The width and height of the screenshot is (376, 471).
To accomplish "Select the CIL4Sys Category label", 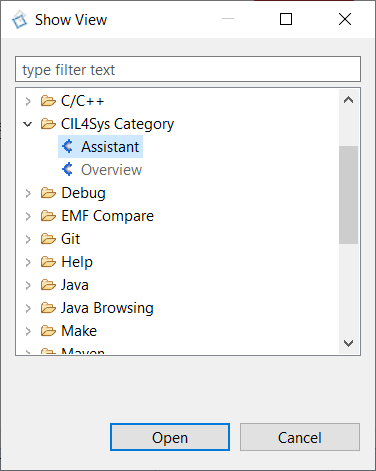I will click(118, 124).
